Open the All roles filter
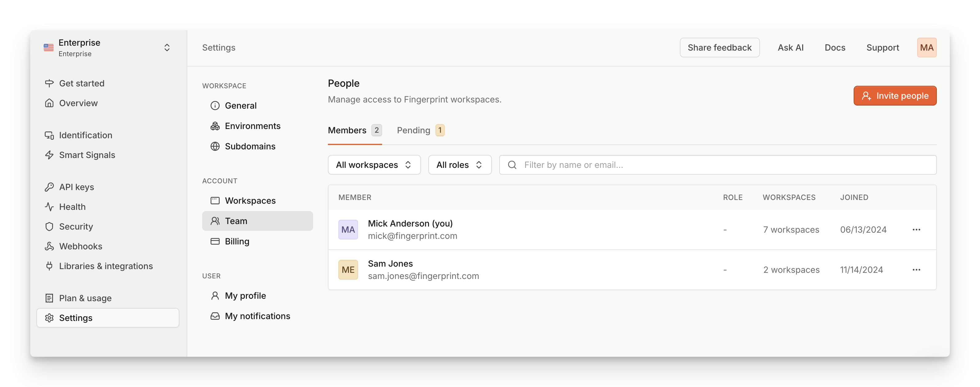Viewport: 980px width, 387px height. point(459,164)
